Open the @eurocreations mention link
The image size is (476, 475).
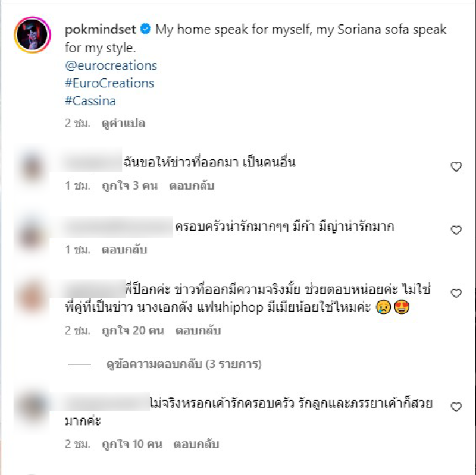click(111, 65)
